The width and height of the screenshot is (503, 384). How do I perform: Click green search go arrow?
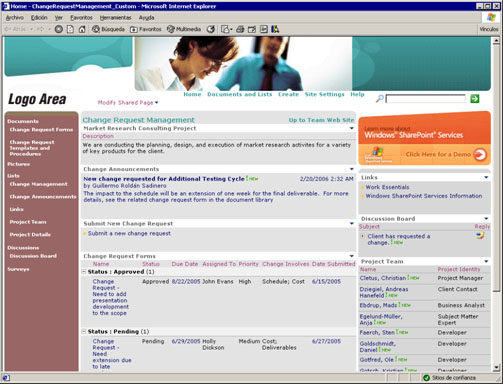[475, 99]
